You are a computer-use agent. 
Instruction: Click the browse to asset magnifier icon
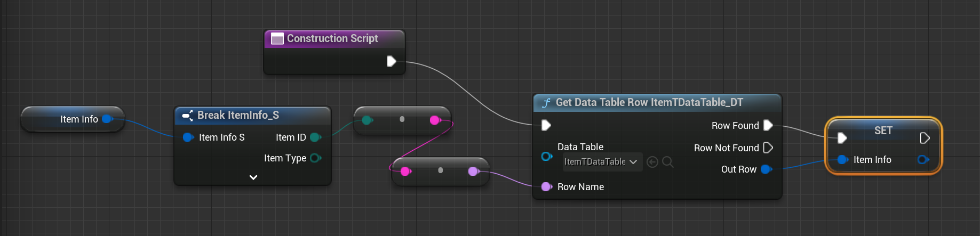[667, 161]
